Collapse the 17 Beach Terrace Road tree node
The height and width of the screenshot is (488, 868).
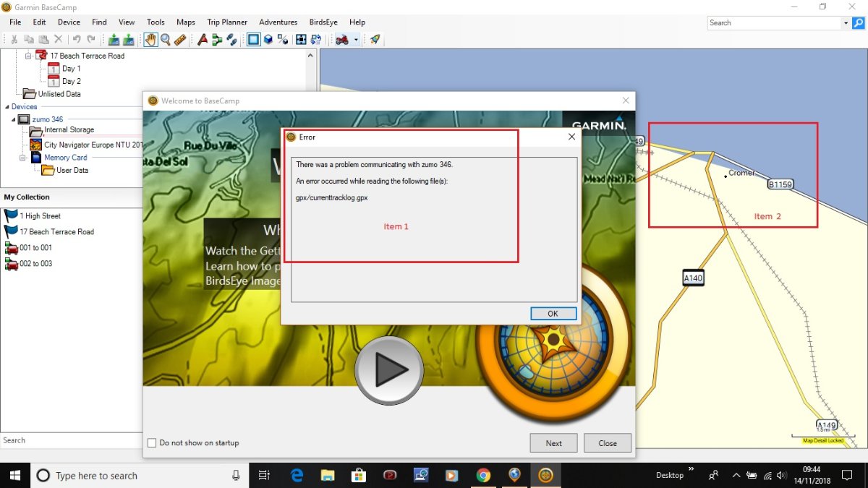click(29, 56)
